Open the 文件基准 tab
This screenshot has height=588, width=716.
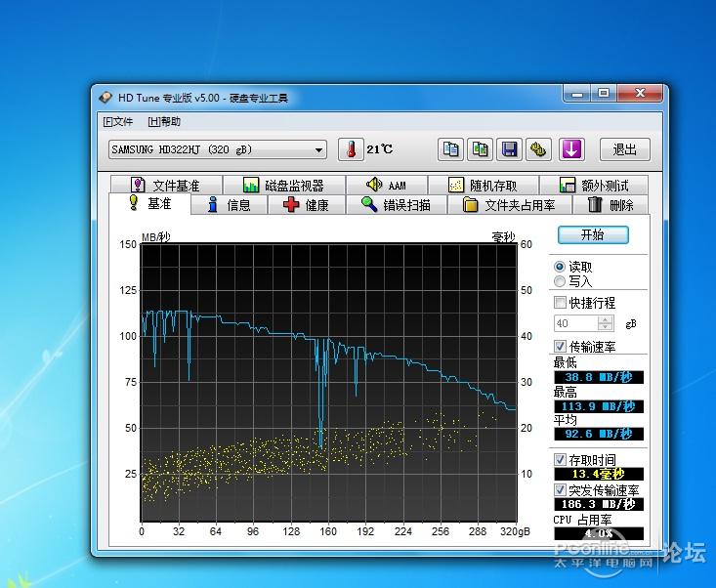(166, 186)
